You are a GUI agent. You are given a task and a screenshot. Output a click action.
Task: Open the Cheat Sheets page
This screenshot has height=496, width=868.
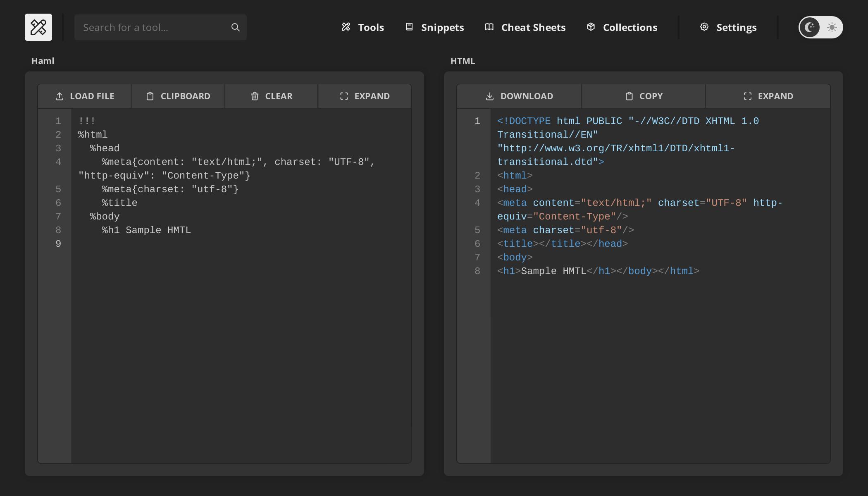point(525,27)
